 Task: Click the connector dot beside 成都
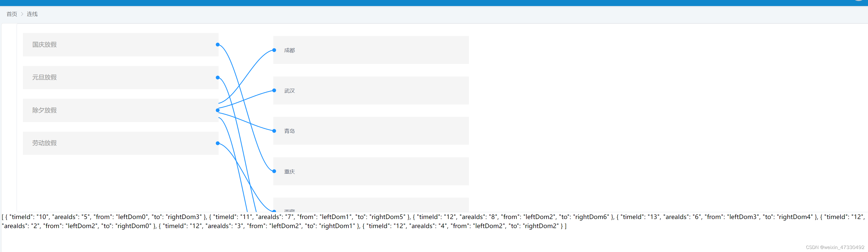[274, 50]
